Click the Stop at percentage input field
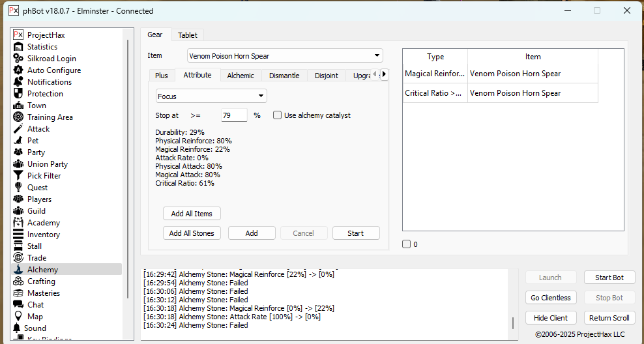Screen dimensions: 644x344 pyautogui.click(x=234, y=115)
